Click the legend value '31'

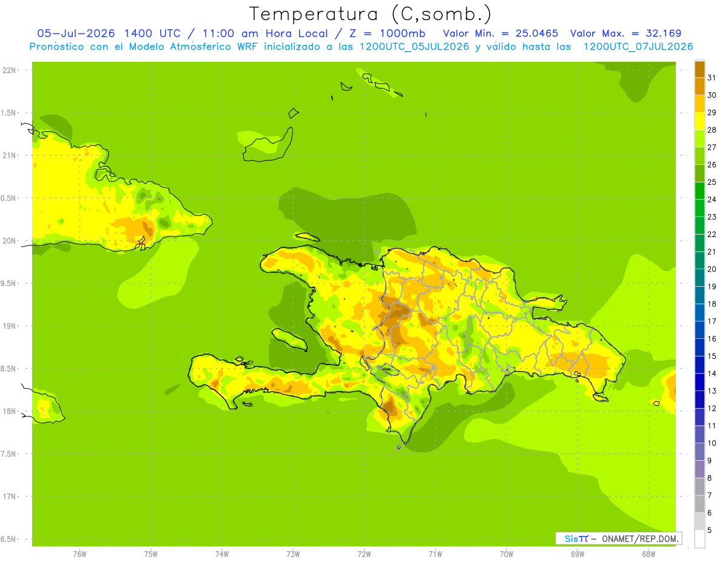click(x=712, y=78)
